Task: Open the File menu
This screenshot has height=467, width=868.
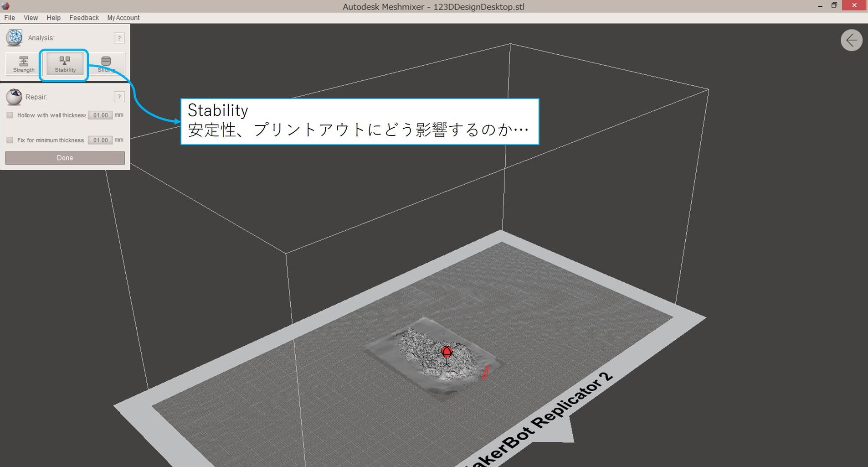Action: (x=10, y=18)
